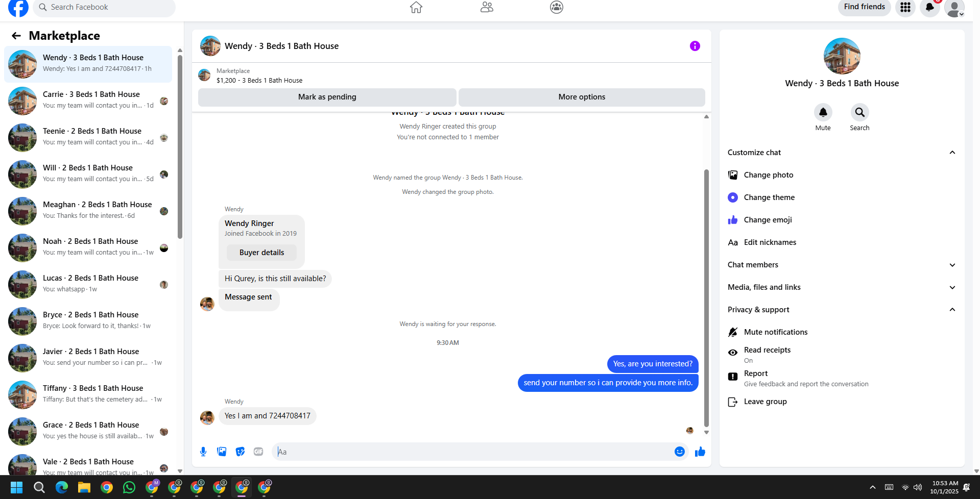Record a voice clip with microphone
Viewport: 980px width, 499px height.
pyautogui.click(x=203, y=452)
